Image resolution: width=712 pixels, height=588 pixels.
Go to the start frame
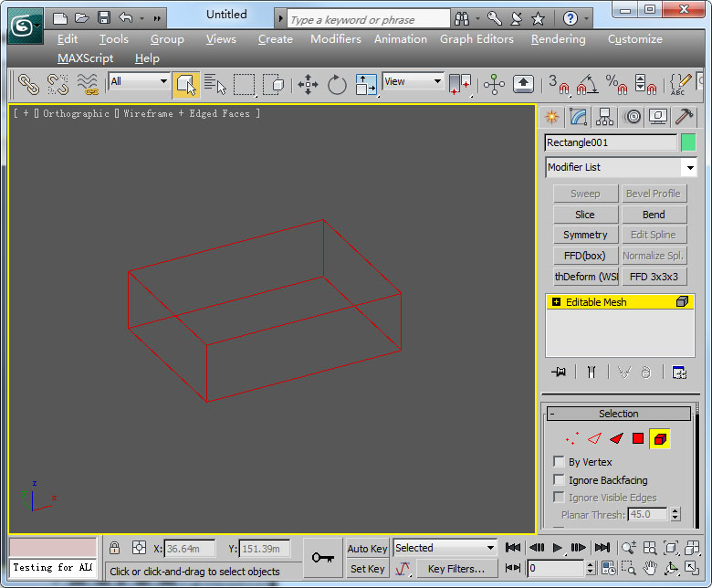tap(513, 548)
